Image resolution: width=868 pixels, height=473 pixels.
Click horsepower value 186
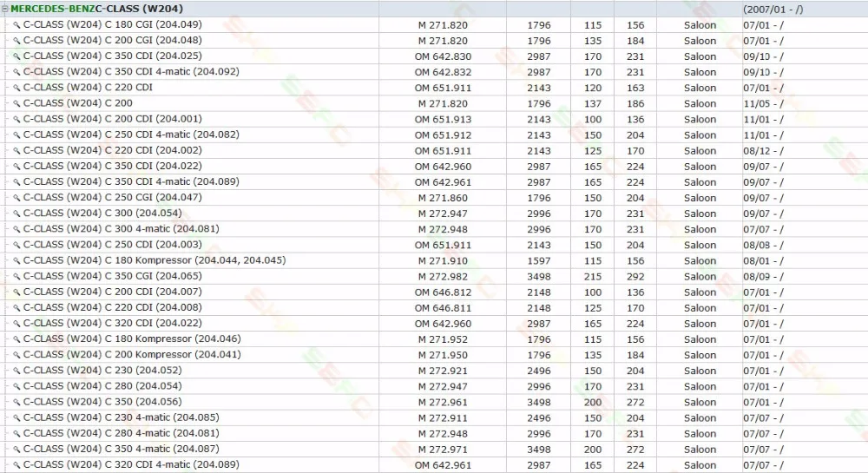pyautogui.click(x=635, y=103)
